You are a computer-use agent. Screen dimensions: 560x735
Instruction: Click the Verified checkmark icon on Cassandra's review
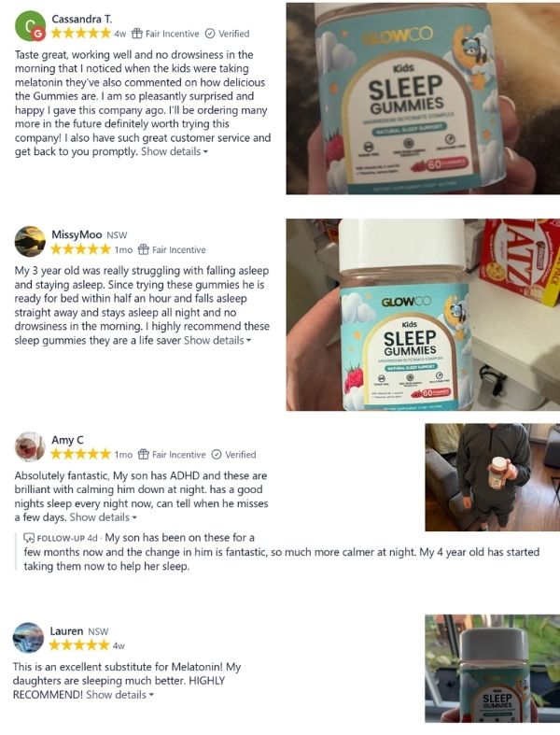(210, 34)
